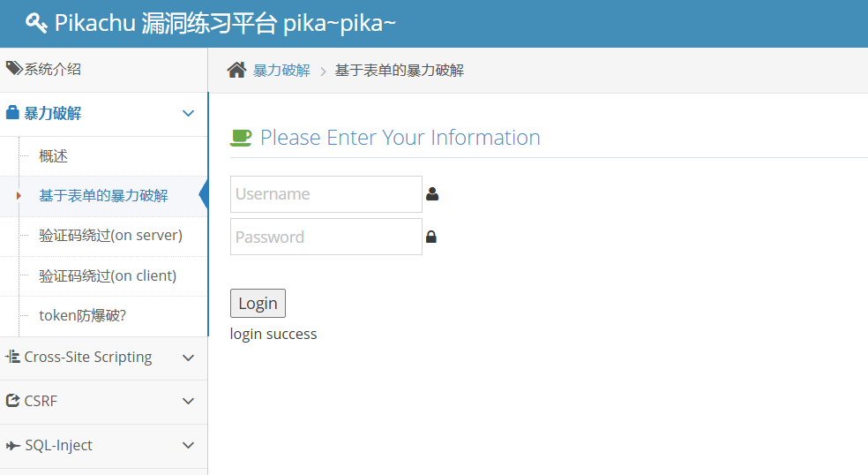Click the home icon in breadcrumb

point(236,70)
